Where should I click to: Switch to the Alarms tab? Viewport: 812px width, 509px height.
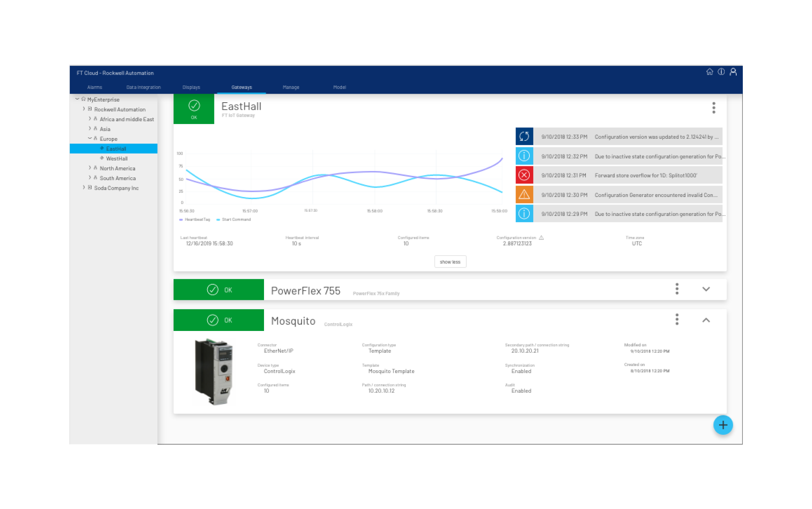coord(94,87)
